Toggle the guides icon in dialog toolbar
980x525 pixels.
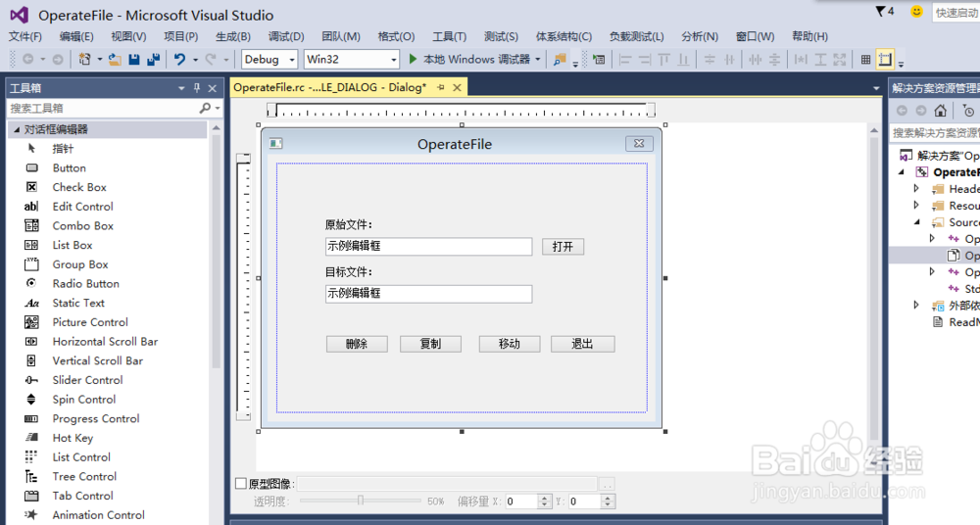[885, 60]
